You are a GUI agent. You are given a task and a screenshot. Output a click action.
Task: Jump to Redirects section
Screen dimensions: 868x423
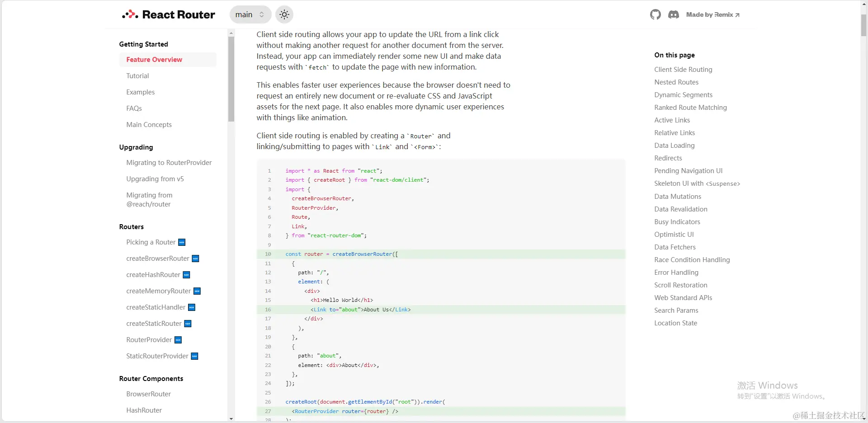coord(668,158)
